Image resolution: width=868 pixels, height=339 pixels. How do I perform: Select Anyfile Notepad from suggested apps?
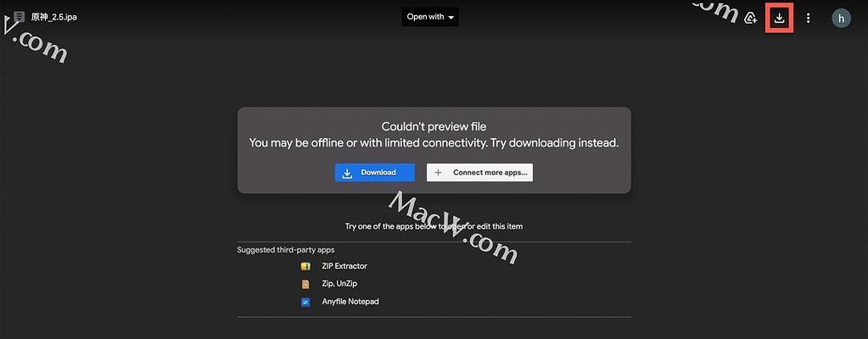[x=350, y=302]
